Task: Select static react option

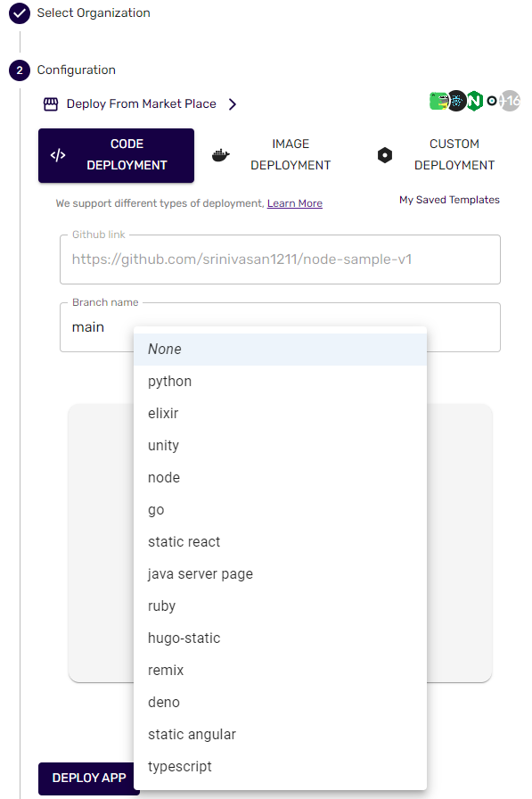Action: coord(280,541)
